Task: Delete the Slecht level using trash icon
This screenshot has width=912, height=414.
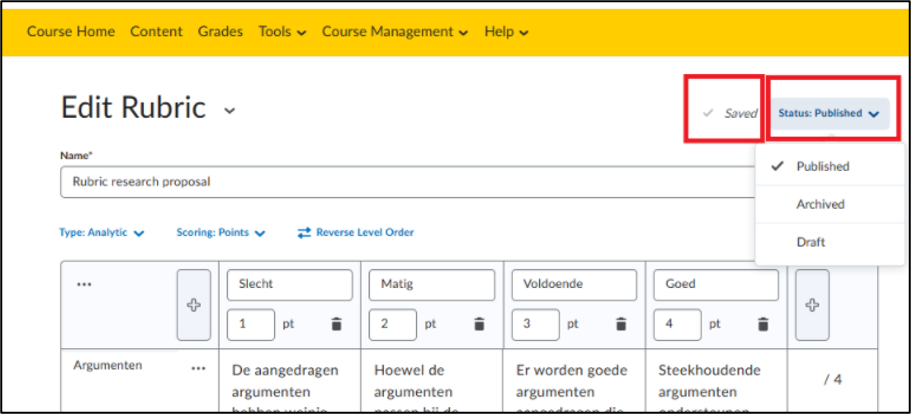Action: pos(336,324)
